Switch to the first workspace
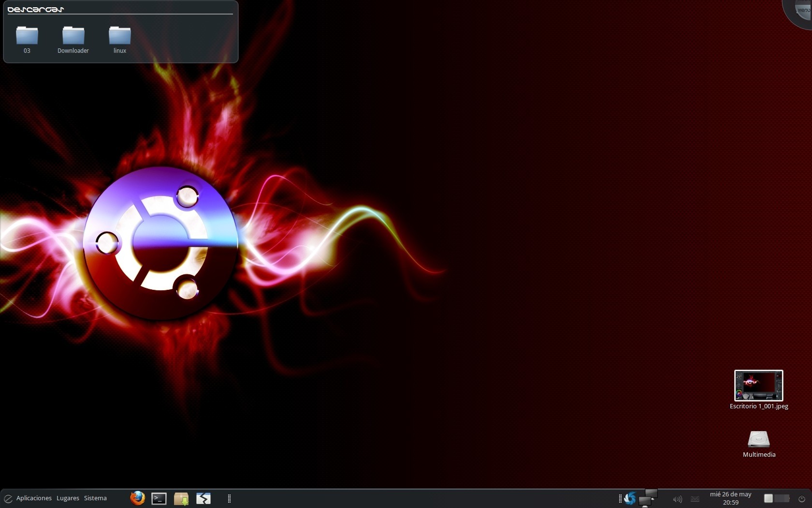Image resolution: width=812 pixels, height=508 pixels. tap(768, 498)
